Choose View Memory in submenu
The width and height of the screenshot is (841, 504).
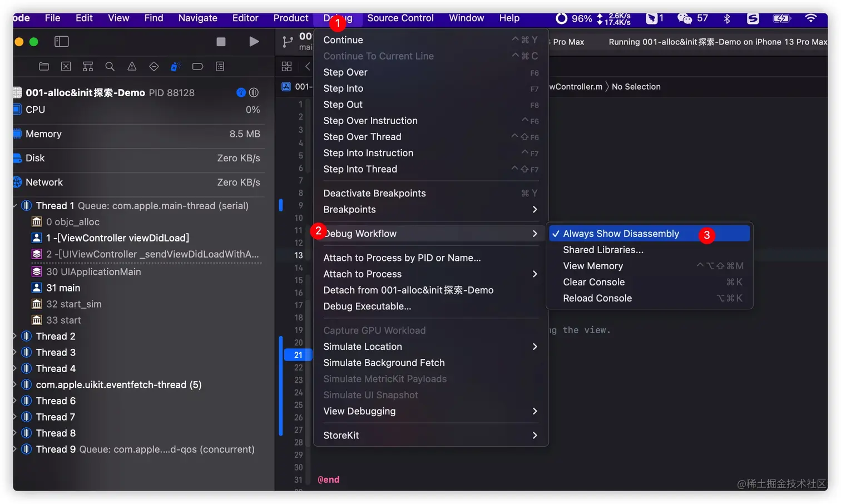[x=649, y=266]
